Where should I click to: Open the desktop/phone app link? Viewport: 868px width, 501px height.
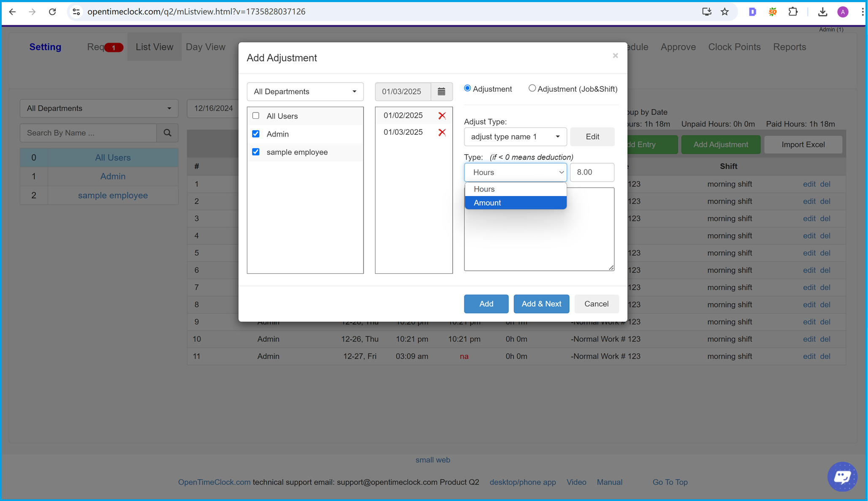coord(523,482)
